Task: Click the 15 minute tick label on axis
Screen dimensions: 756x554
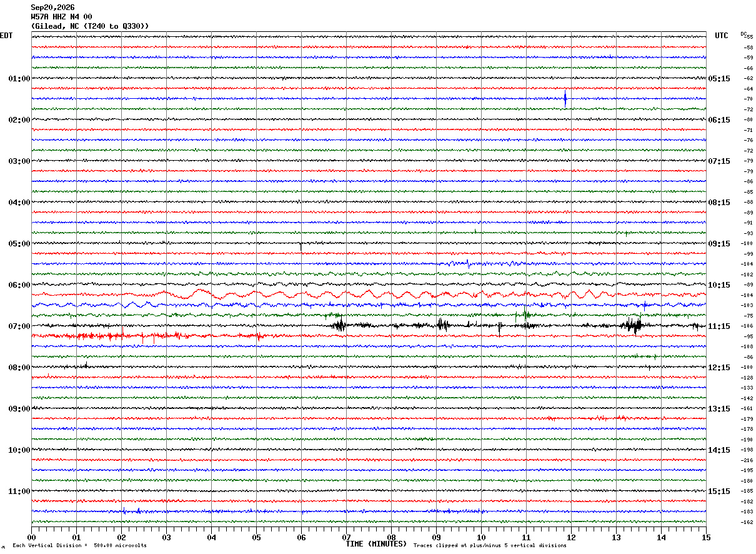Action: click(x=706, y=537)
